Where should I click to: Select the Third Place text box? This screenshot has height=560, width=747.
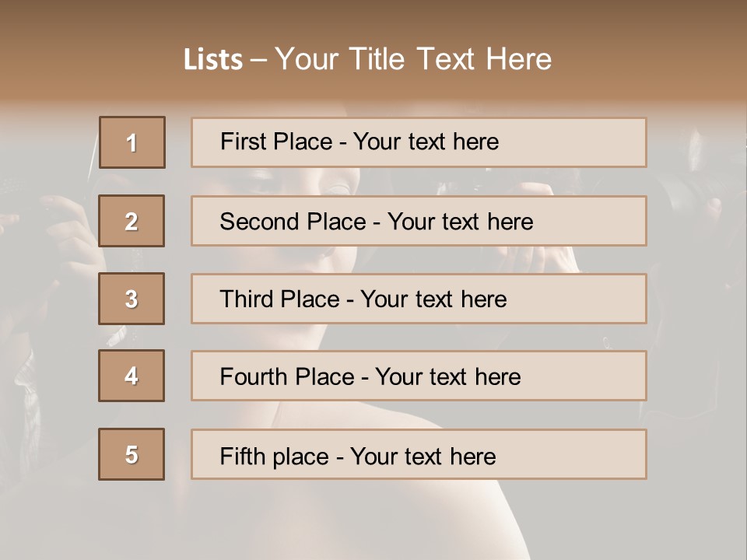coord(419,299)
